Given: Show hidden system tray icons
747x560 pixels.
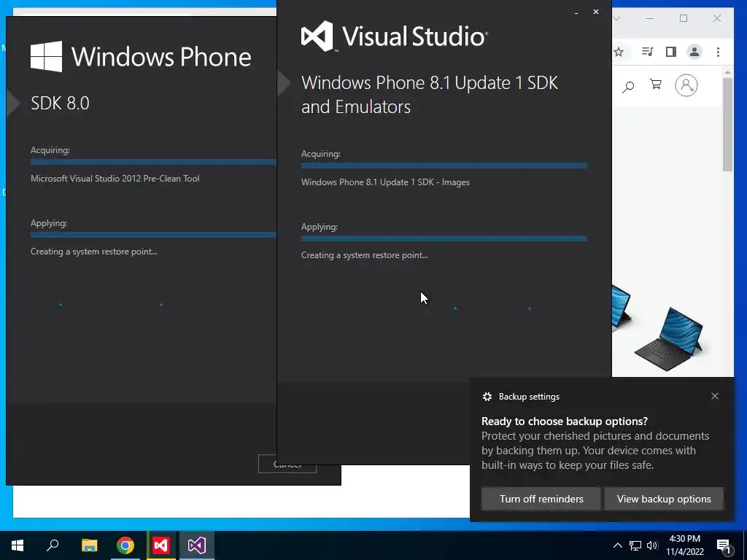Looking at the screenshot, I should (617, 545).
